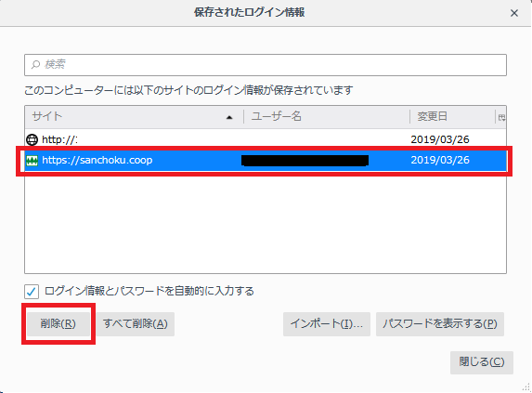532x393 pixels.
Task: Select the http:// login row
Action: coord(266,139)
